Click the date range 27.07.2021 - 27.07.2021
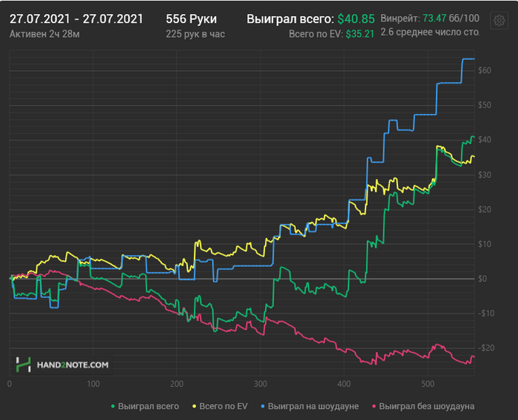This screenshot has width=518, height=420. pos(76,18)
